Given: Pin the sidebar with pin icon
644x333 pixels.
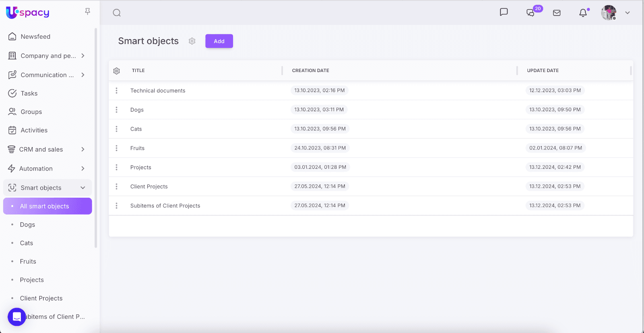Looking at the screenshot, I should pos(87,12).
